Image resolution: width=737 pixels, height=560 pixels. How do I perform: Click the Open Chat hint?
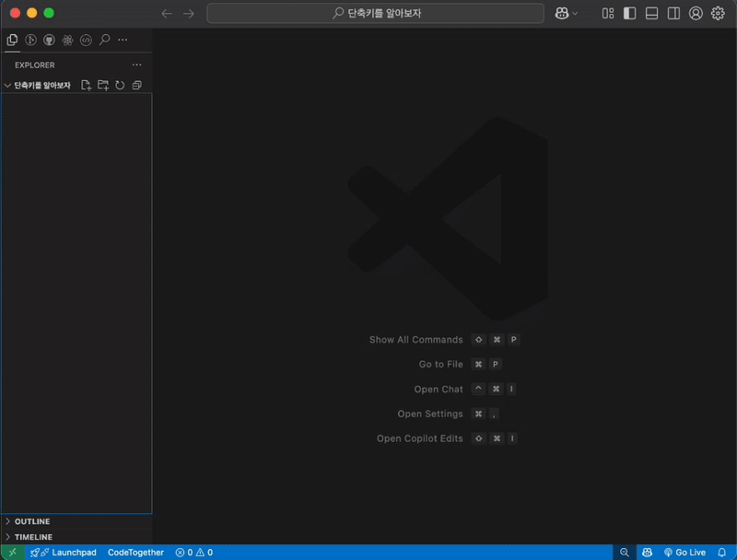click(439, 389)
